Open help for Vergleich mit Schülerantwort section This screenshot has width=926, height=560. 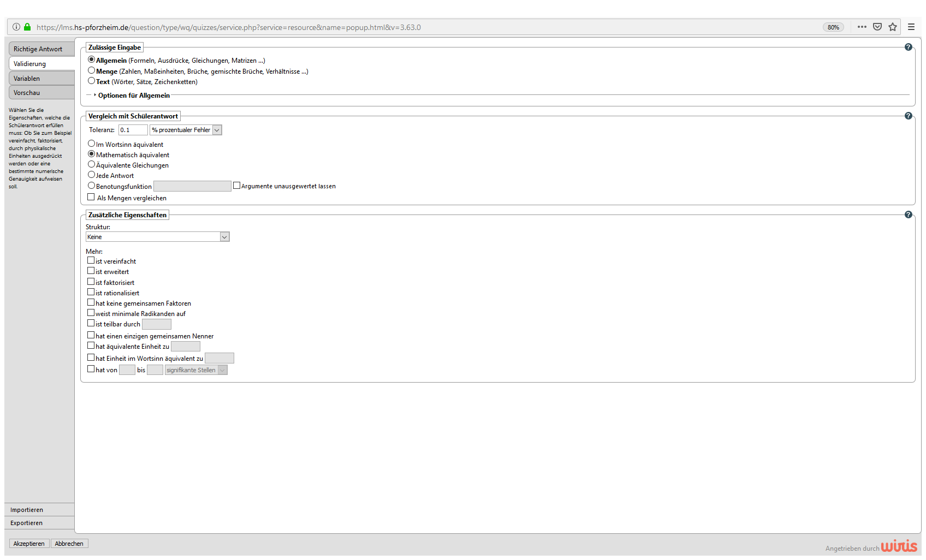[x=908, y=116]
